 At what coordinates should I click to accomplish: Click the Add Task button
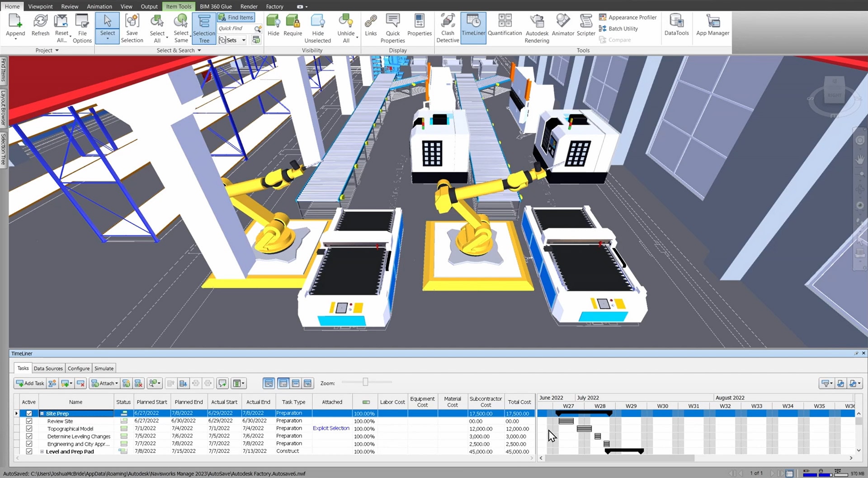pos(30,383)
